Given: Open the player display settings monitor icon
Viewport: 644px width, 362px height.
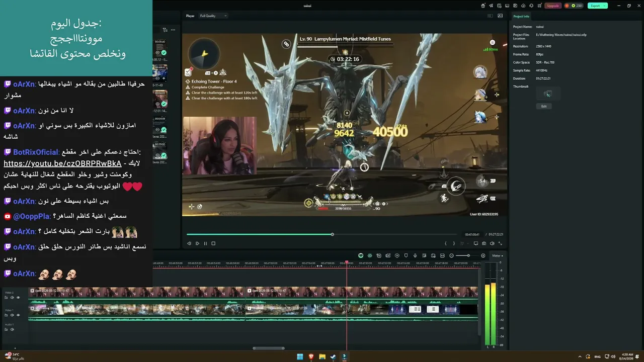Looking at the screenshot, I should coord(475,243).
